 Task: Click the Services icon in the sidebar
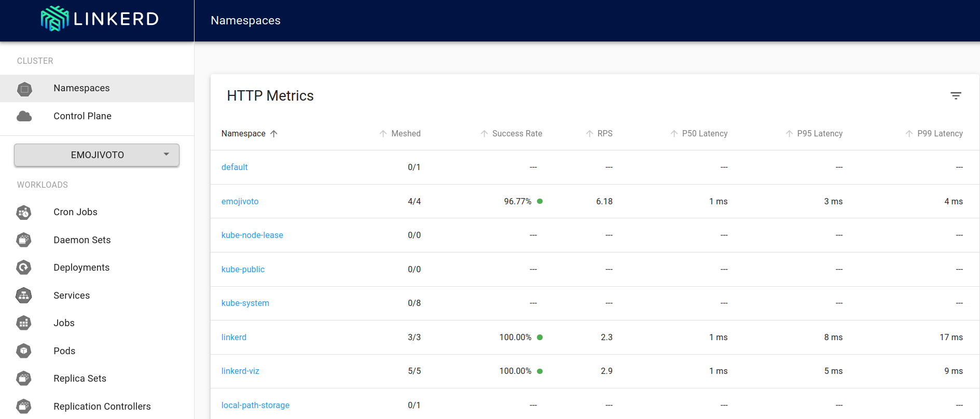(24, 296)
